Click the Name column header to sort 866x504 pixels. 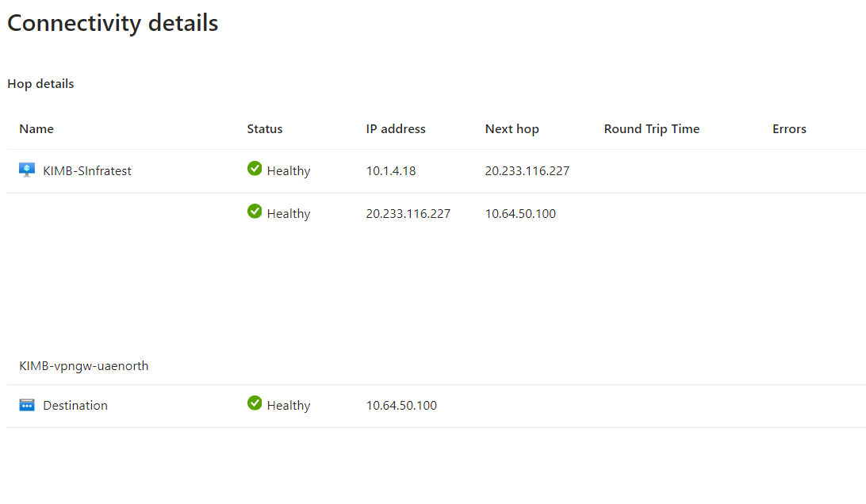[x=36, y=128]
